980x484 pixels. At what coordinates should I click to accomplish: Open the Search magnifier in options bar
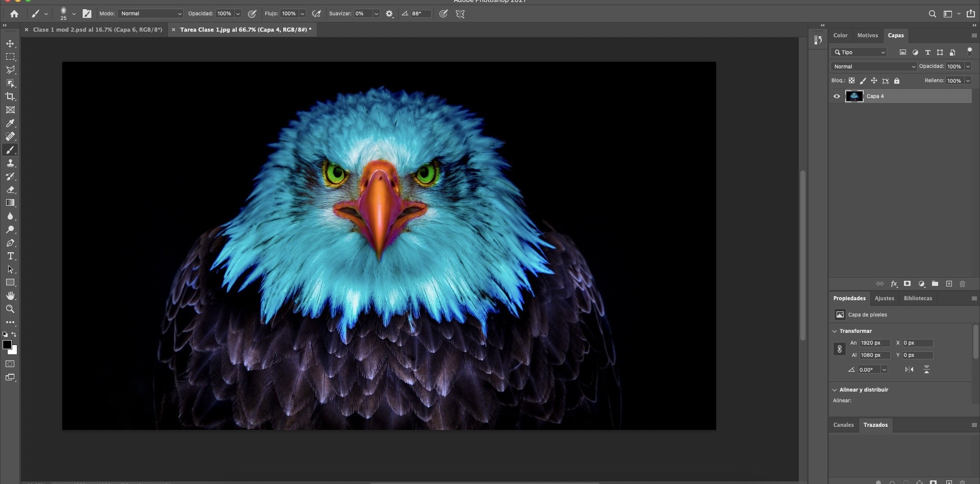point(932,14)
